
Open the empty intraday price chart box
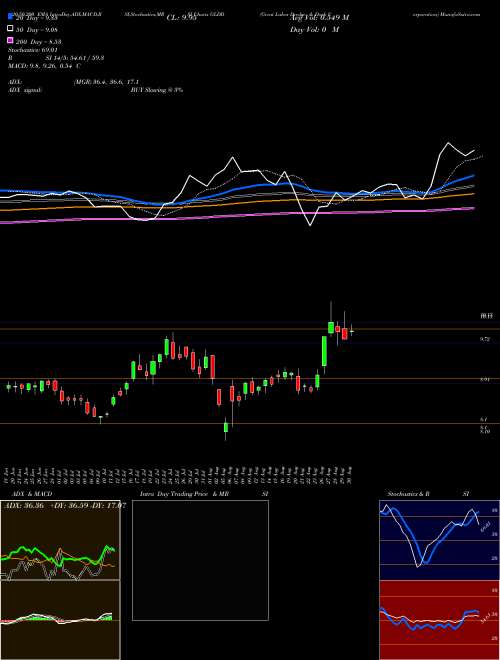point(200,560)
